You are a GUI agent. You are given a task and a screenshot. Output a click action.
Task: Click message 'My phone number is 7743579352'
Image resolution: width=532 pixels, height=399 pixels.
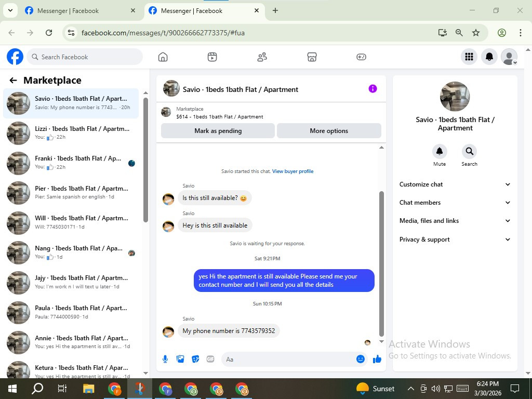[x=229, y=331]
